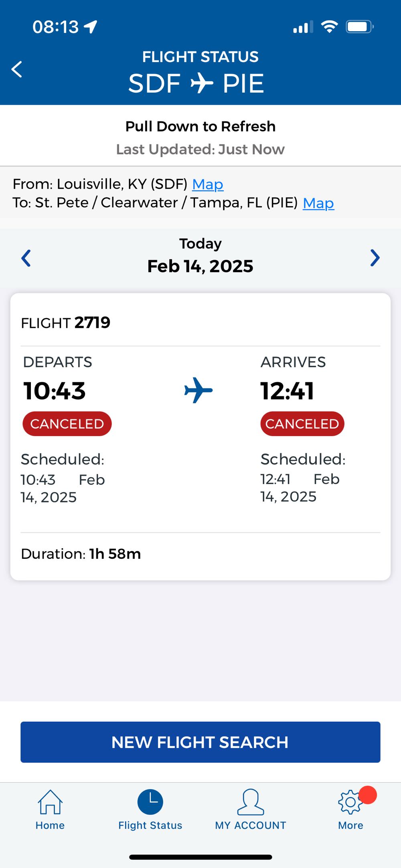The width and height of the screenshot is (401, 868).
Task: Tap airplane icon between depart and arrive
Action: point(198,390)
